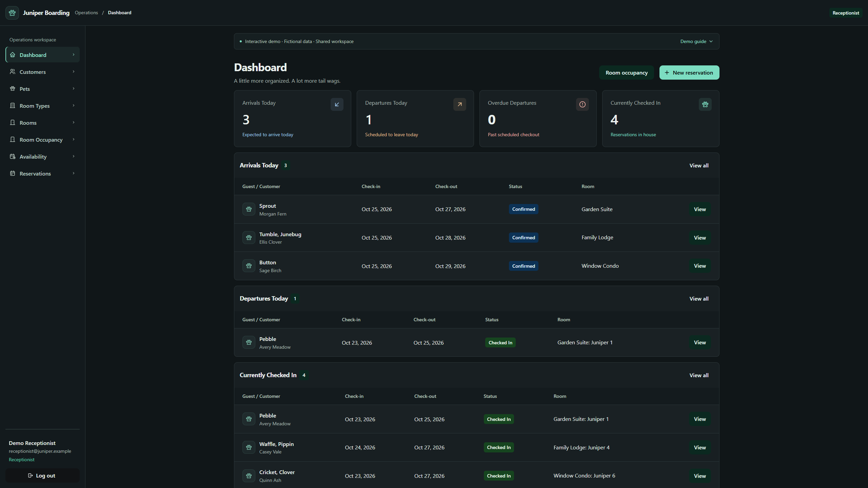Click the Pets paw icon in sidebar
Viewport: 868px width, 488px height.
tap(13, 88)
